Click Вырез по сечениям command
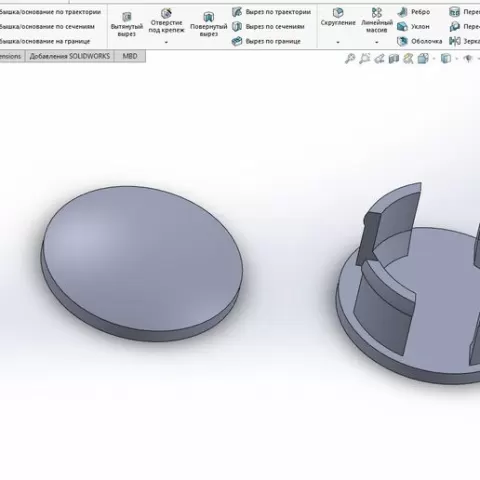Image resolution: width=480 pixels, height=480 pixels. (268, 27)
